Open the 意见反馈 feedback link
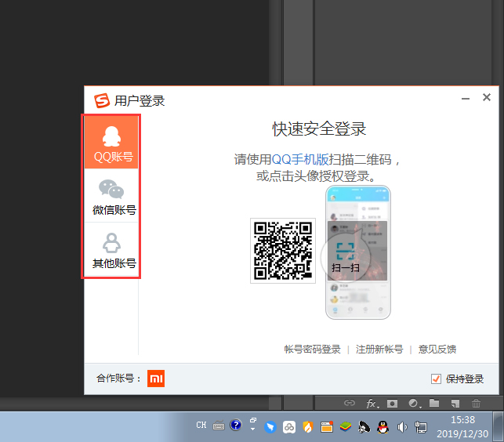 click(x=437, y=350)
